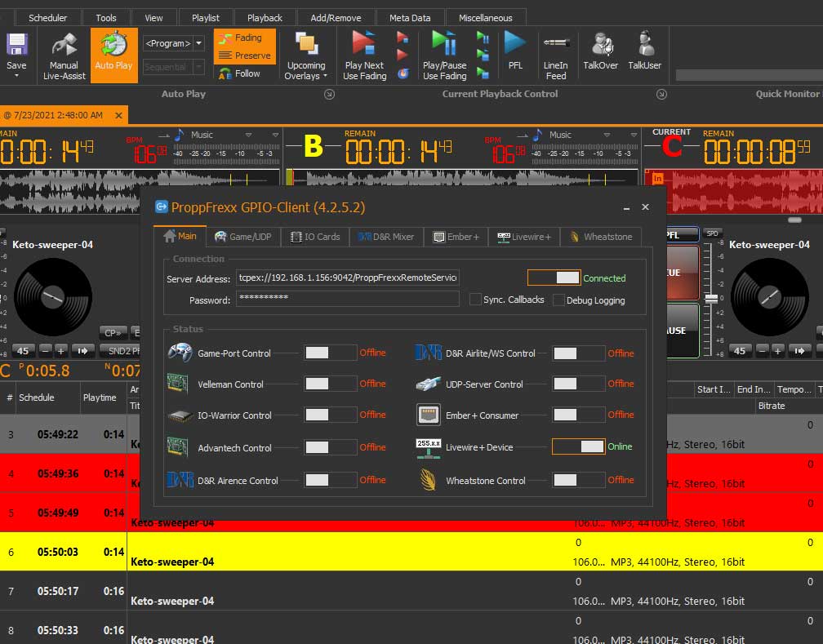
Task: Toggle IO-Warrior Control switch
Action: click(x=331, y=415)
